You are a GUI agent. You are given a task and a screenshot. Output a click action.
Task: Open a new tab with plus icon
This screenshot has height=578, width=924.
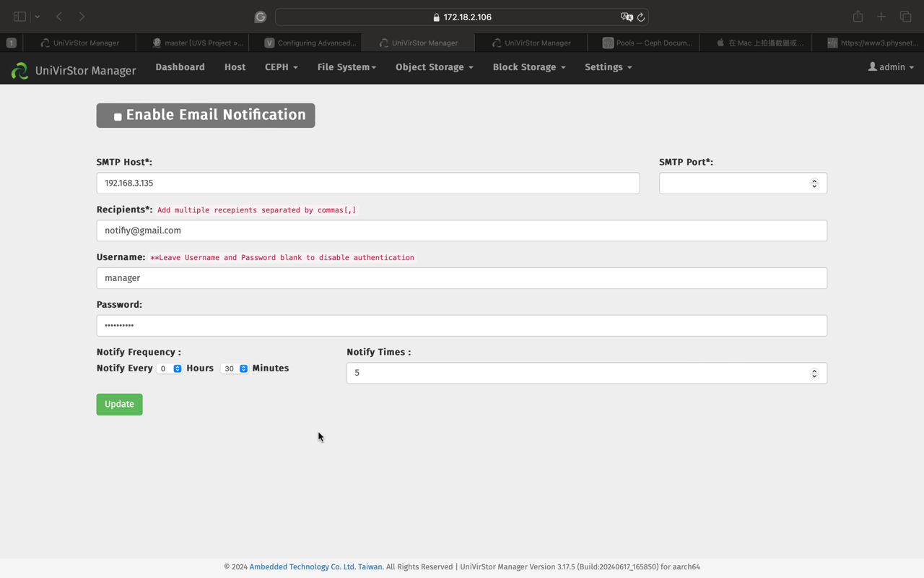tap(881, 17)
